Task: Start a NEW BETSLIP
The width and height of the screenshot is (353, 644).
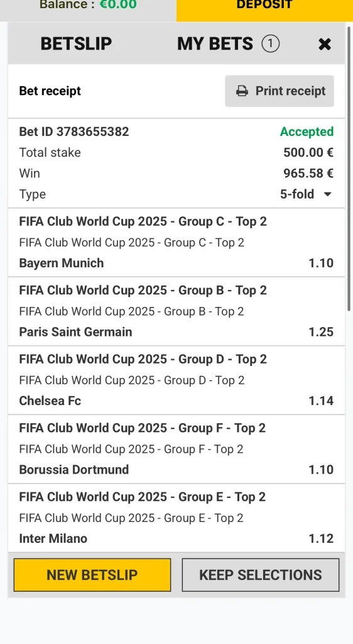Action: [92, 575]
